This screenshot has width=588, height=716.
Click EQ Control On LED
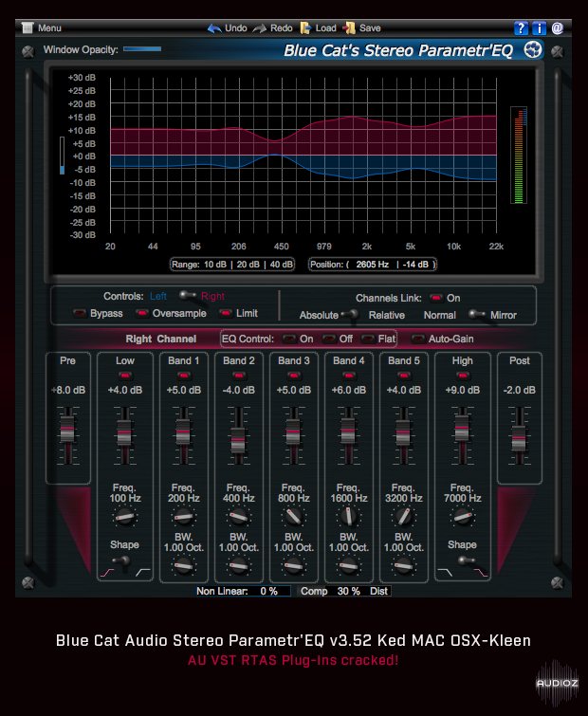[289, 339]
